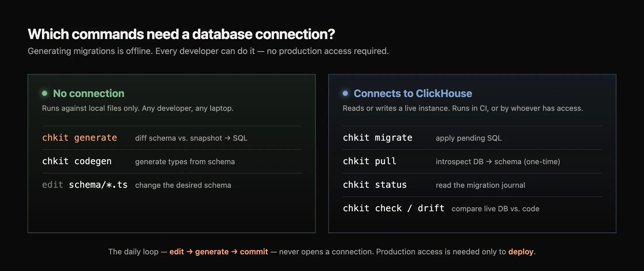Click the orange 'generate' word in footer
Viewport: 644px width, 271px height.
click(x=212, y=252)
